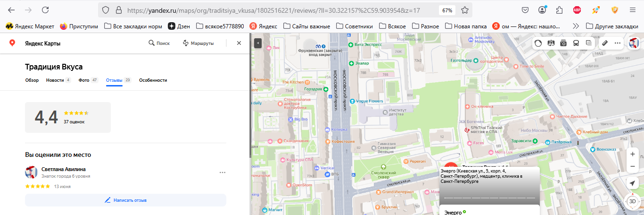Open Сайты важные bookmarks folder

(x=306, y=26)
